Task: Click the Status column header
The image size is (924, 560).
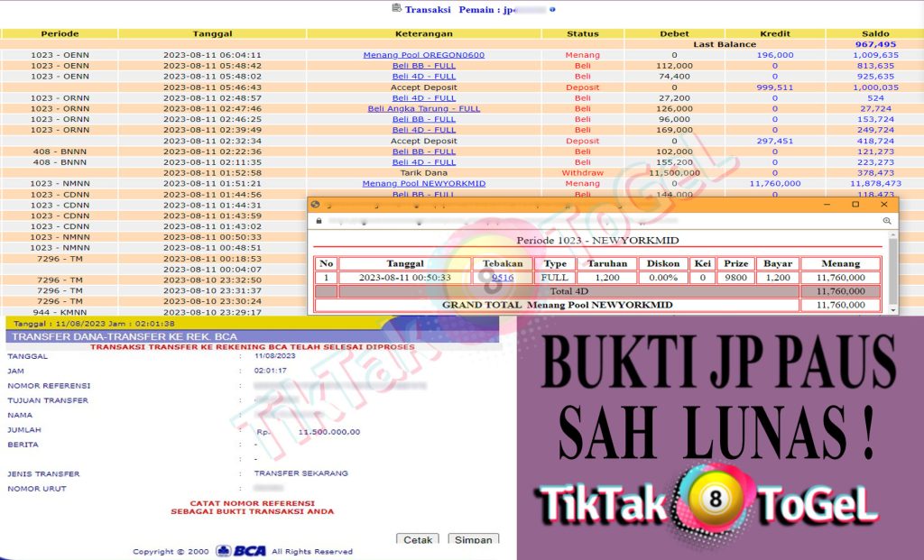Action: [583, 33]
